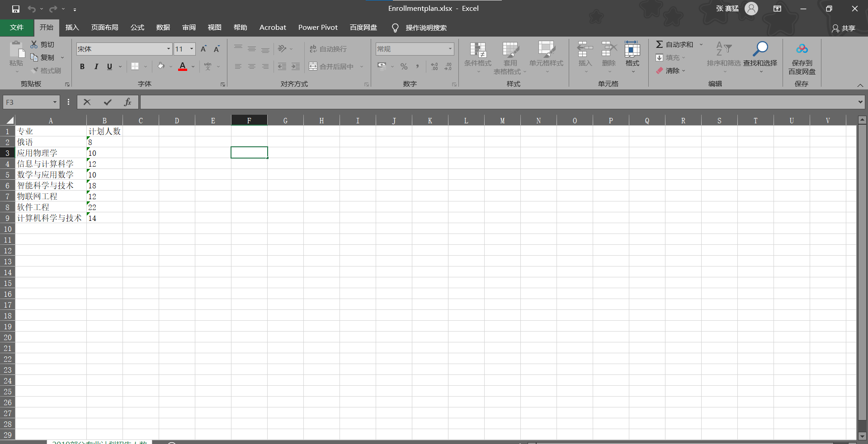Open Format as Table (套用表格格式)
The height and width of the screenshot is (444, 868).
pos(510,58)
